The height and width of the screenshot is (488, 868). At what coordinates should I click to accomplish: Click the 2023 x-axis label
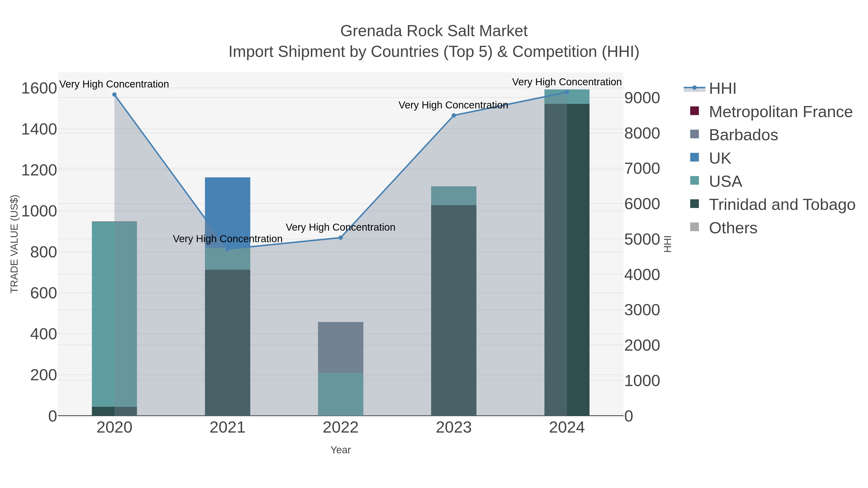[454, 428]
